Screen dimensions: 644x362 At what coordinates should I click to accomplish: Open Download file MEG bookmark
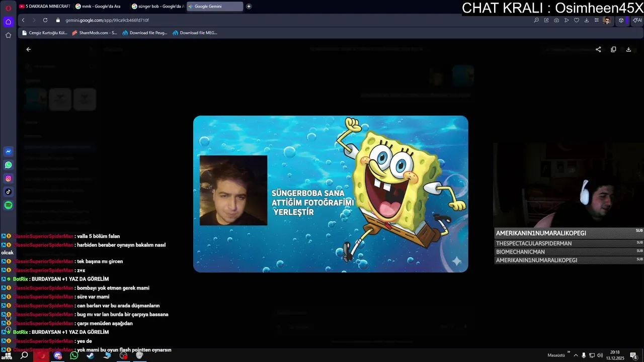pos(195,33)
